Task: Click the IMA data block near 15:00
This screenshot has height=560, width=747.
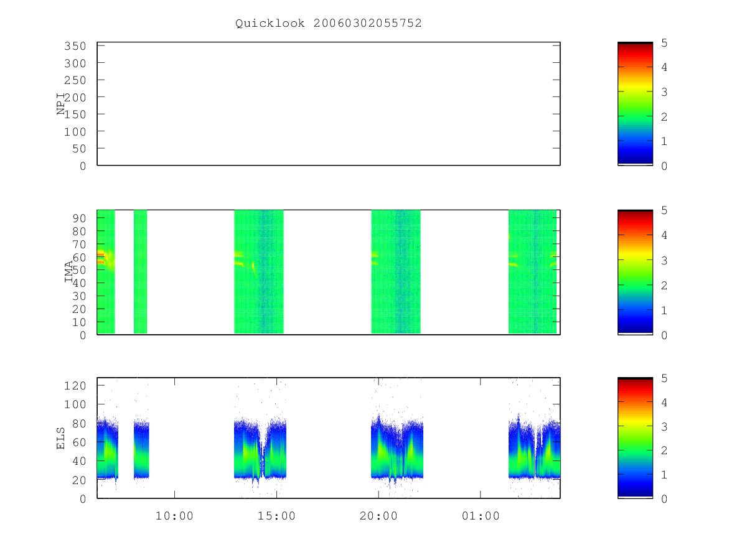Action: pos(259,272)
